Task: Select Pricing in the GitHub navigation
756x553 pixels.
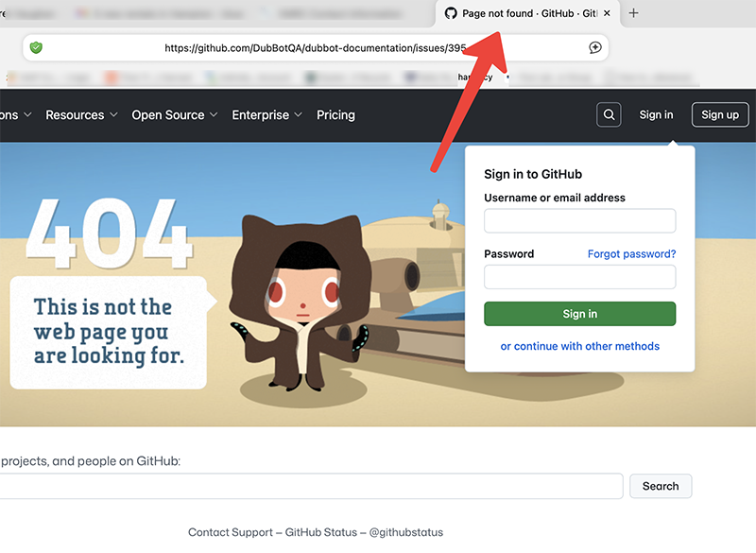Action: click(335, 114)
